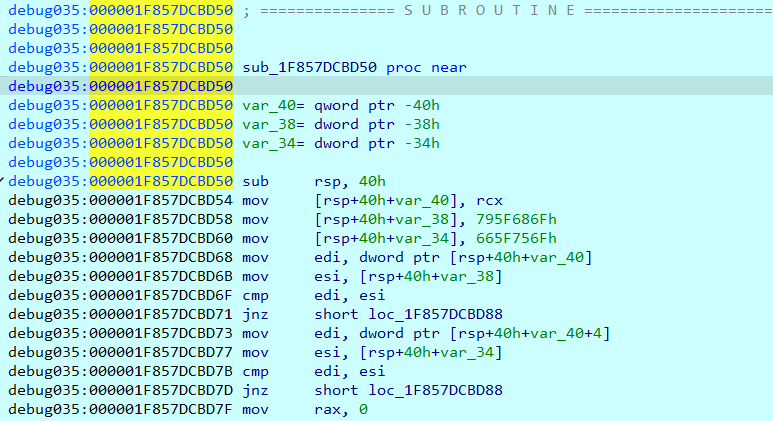Select the highlighted empty line at 000001F857DCBD50 between the proc near label and var_40

(x=386, y=86)
